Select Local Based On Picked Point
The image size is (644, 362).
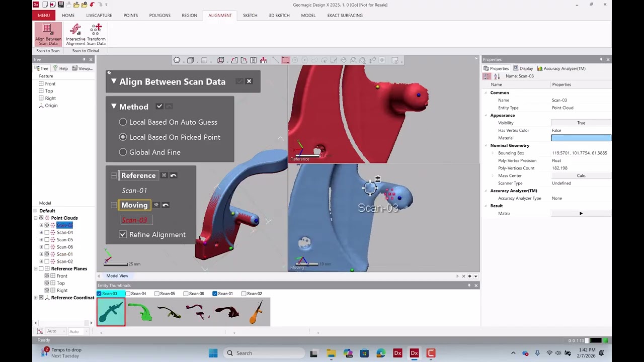[x=123, y=137]
